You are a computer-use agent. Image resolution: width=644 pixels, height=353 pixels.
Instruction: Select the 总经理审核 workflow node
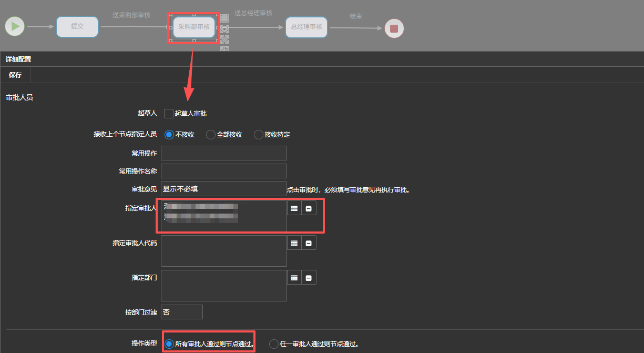click(306, 27)
